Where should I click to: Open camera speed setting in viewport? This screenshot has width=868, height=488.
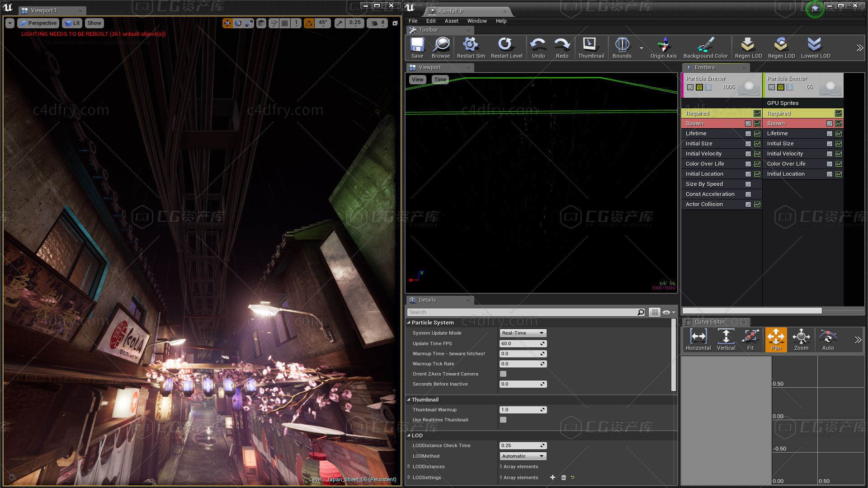point(377,23)
